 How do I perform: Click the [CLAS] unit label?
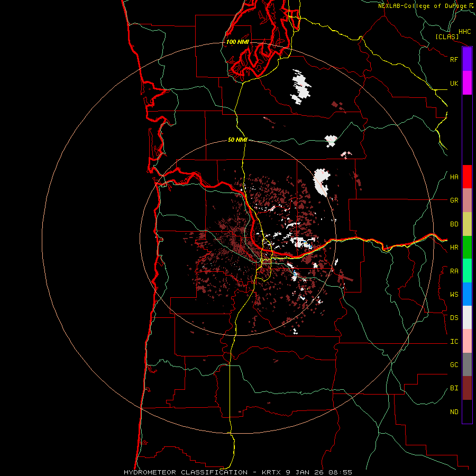(447, 37)
